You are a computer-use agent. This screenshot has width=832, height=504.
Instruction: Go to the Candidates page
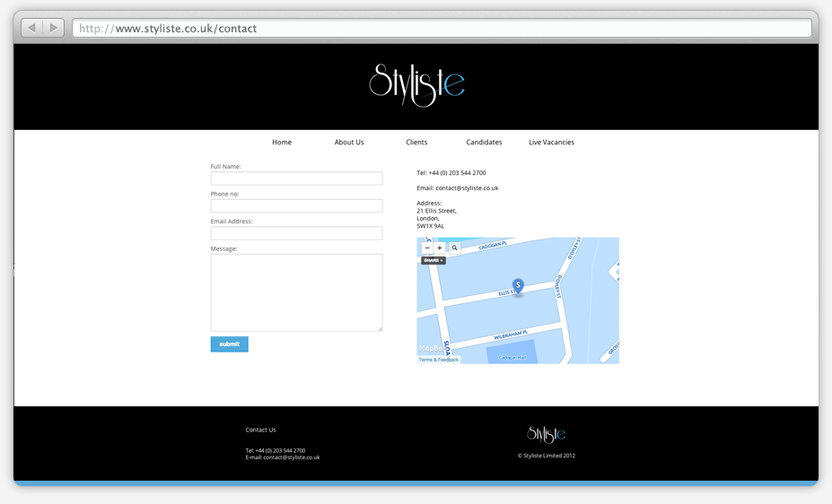pyautogui.click(x=484, y=142)
